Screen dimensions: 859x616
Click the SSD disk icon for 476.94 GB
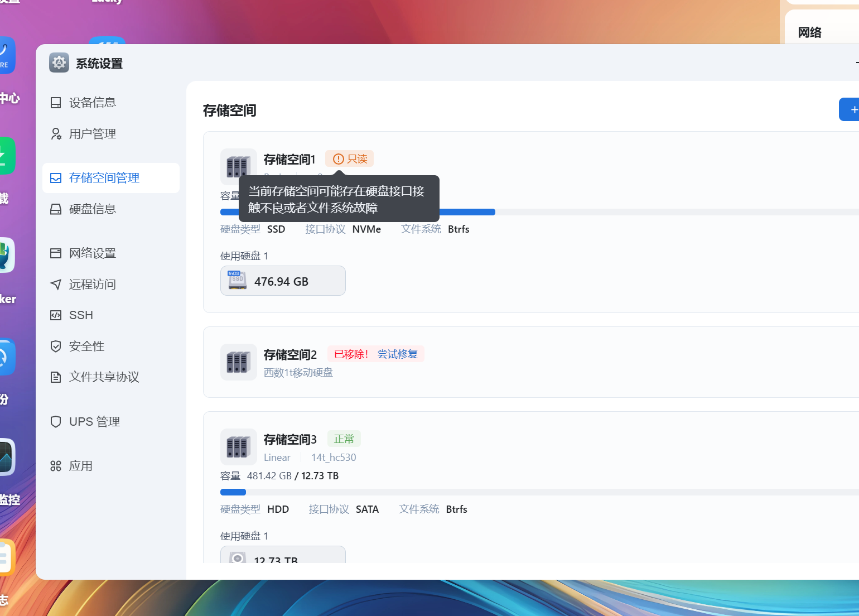(237, 280)
